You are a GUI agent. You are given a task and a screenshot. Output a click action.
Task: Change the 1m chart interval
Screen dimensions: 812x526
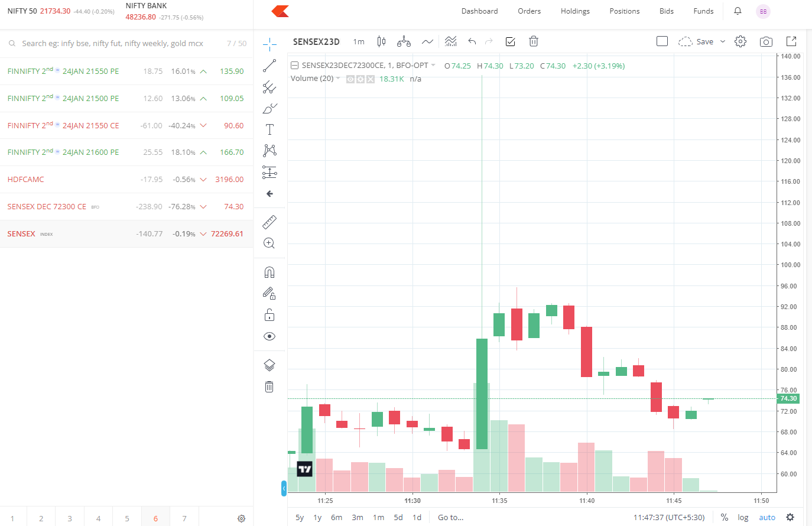click(359, 41)
